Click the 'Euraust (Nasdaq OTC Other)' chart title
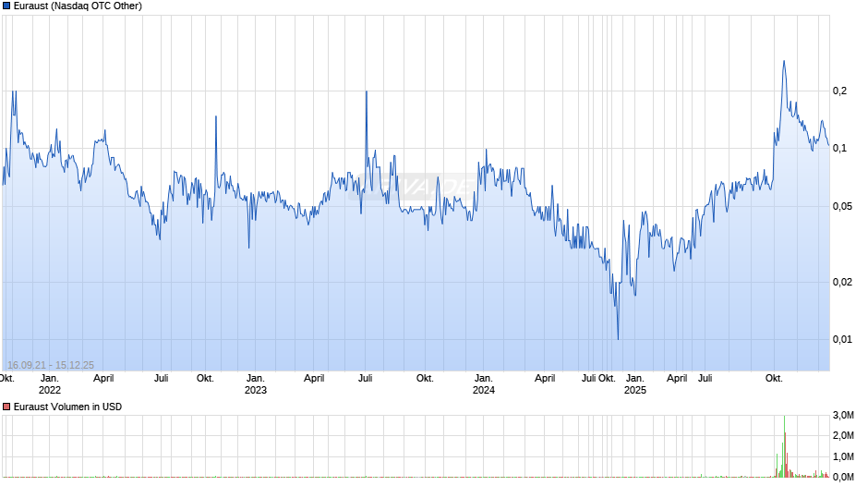The width and height of the screenshot is (868, 486). tap(78, 6)
